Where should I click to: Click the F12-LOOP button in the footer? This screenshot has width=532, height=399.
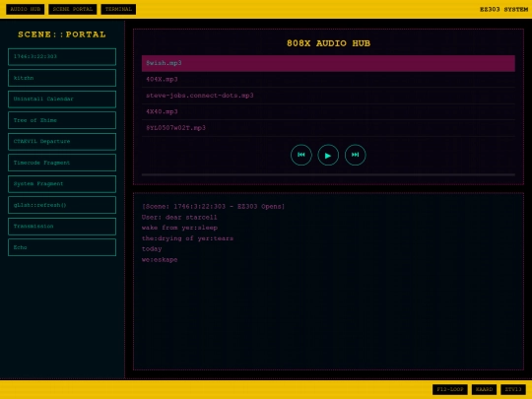click(x=450, y=389)
